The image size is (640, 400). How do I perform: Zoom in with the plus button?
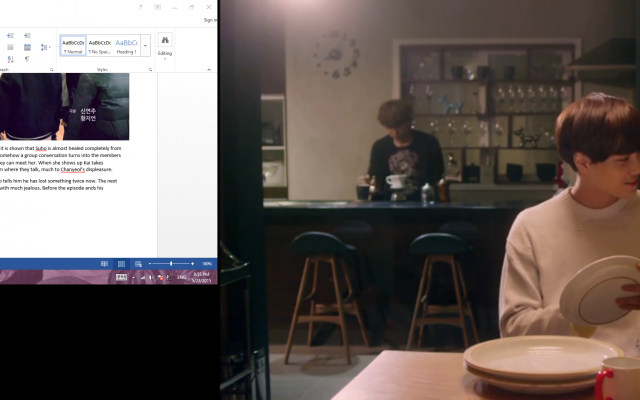click(193, 264)
